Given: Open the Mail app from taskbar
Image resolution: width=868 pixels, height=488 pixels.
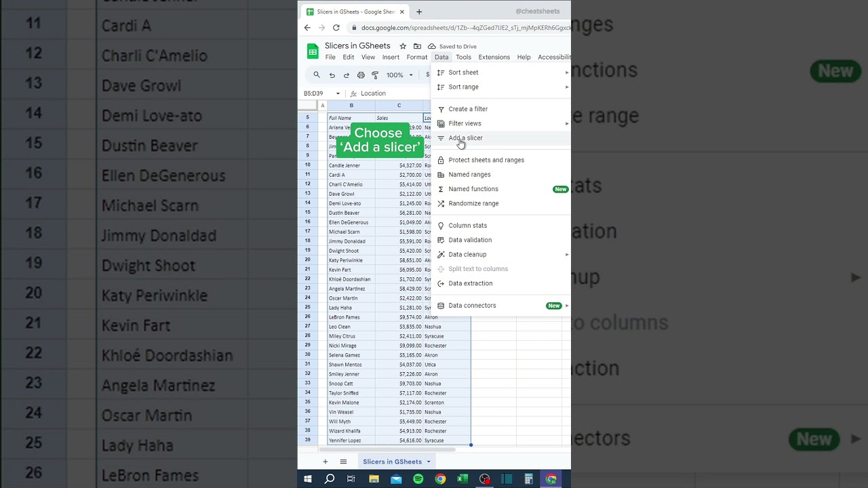Looking at the screenshot, I should (396, 479).
